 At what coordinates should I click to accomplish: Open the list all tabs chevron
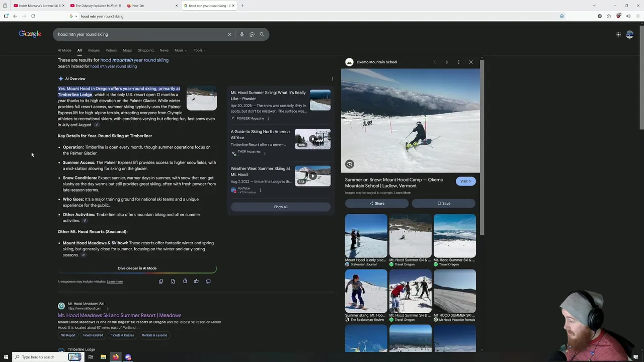(594, 6)
